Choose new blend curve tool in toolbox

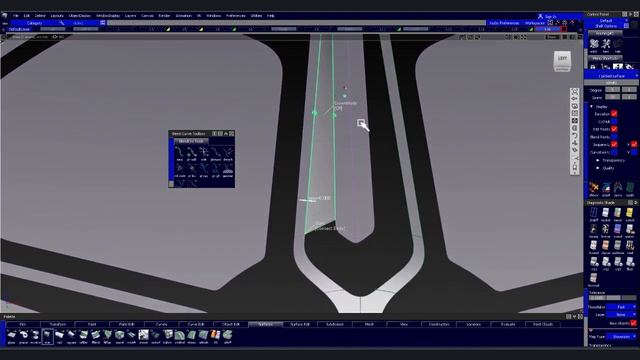(180, 153)
